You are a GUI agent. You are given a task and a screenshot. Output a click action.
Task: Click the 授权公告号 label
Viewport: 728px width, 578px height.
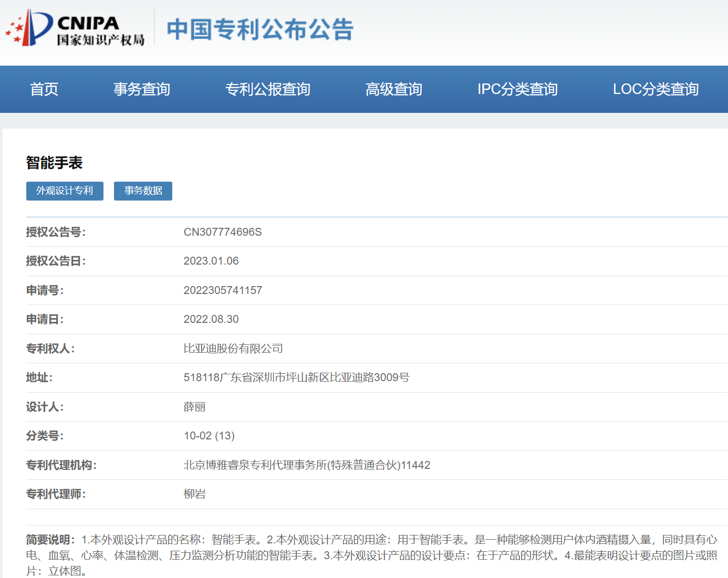[56, 232]
